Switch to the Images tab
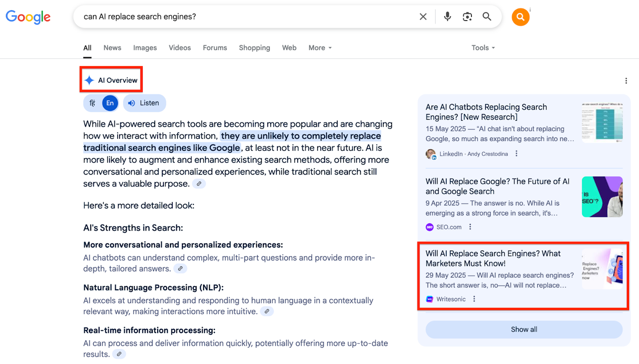This screenshot has height=364, width=639. (145, 48)
